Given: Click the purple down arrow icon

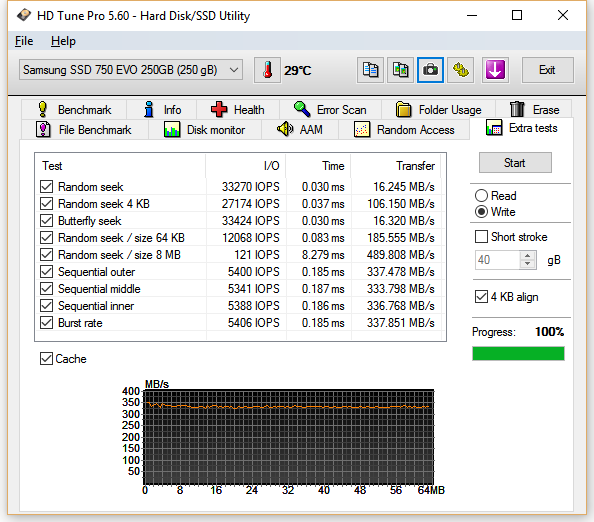Looking at the screenshot, I should click(495, 70).
